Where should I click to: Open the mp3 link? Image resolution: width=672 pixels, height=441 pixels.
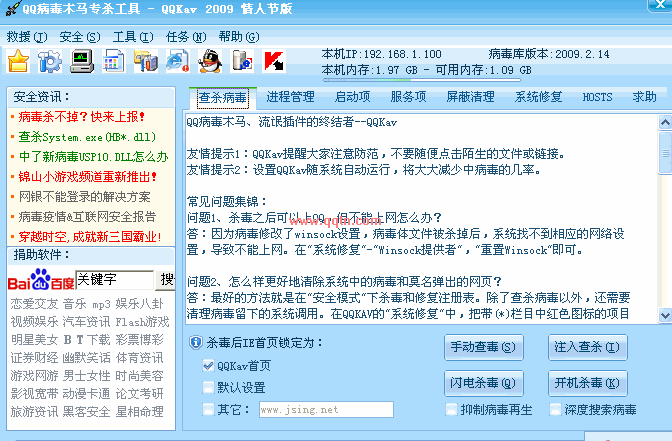point(102,304)
